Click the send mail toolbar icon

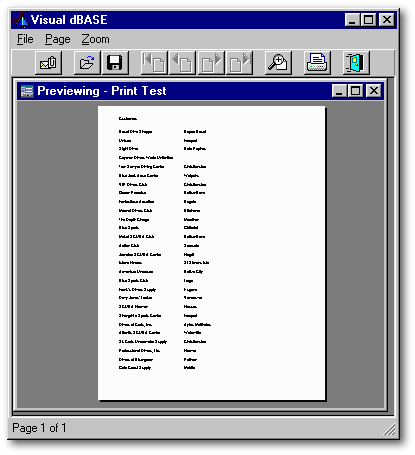click(x=48, y=63)
